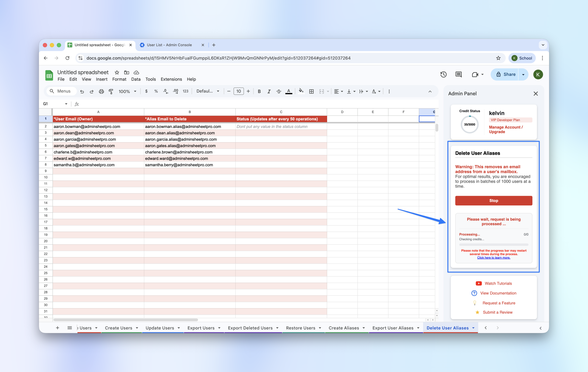Click the print icon in toolbar
The width and height of the screenshot is (588, 372).
click(101, 91)
